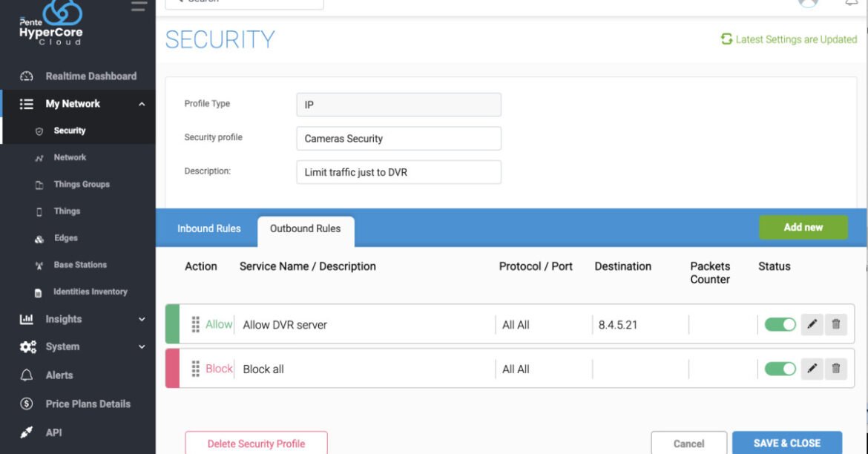Click the drag handle of Allow rule
The height and width of the screenshot is (454, 868).
click(196, 324)
